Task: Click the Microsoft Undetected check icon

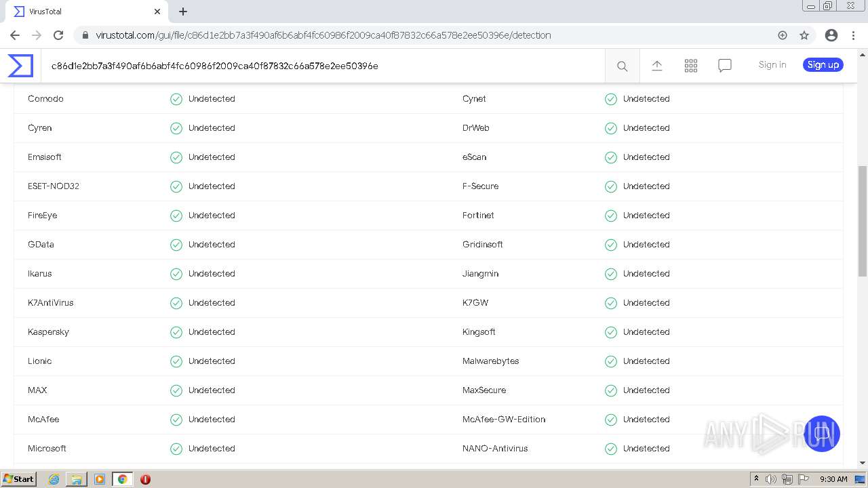Action: pyautogui.click(x=176, y=449)
